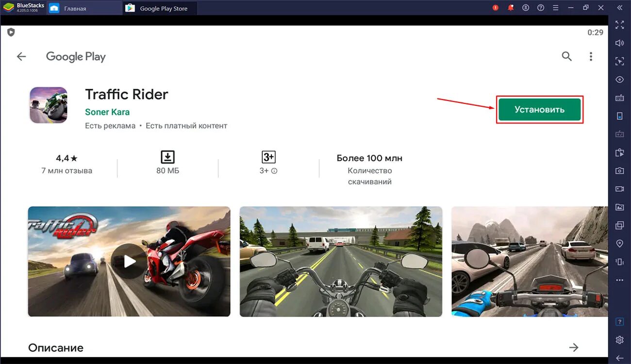The height and width of the screenshot is (364, 631).
Task: Toggle fullscreen mode in sidebar
Action: 619,25
